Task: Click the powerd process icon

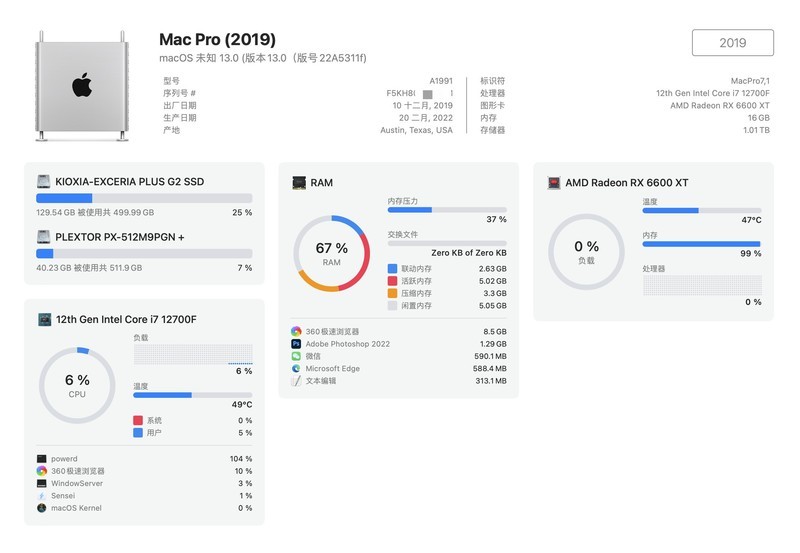Action: [41, 459]
